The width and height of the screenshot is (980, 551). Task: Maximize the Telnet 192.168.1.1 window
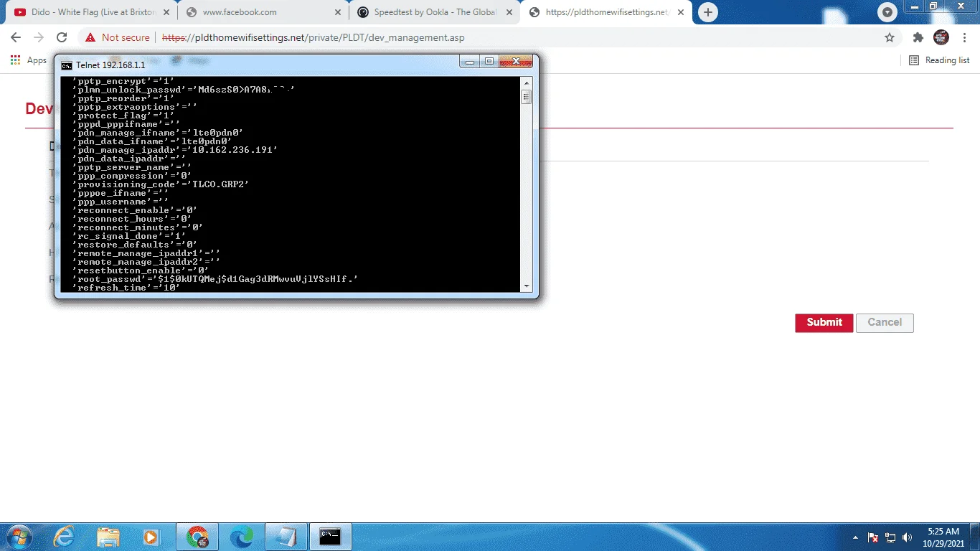(x=489, y=62)
